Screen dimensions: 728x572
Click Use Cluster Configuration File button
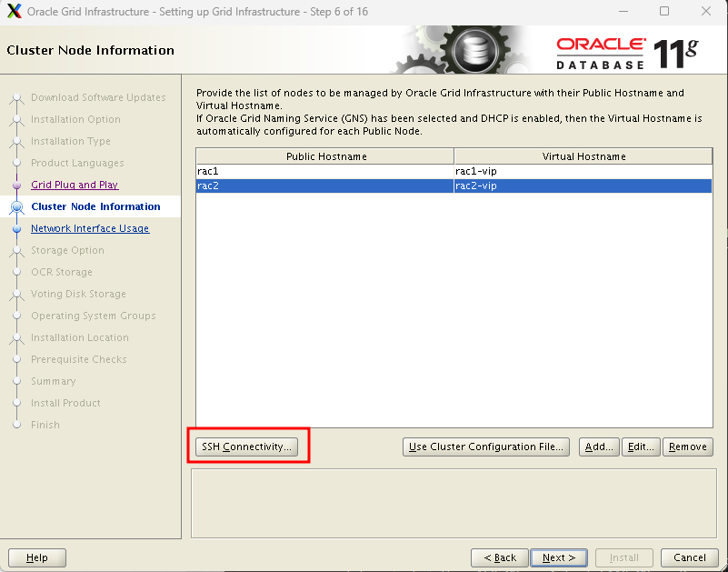(485, 447)
